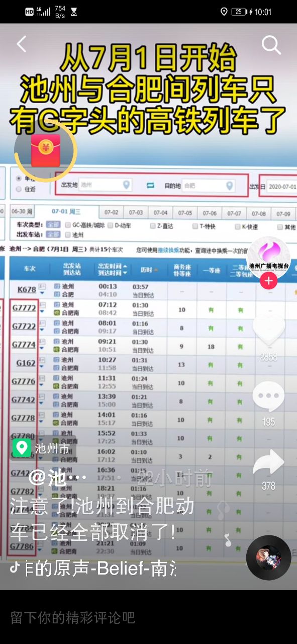Screen dimensions: 297x644
Task: Tap the back arrow icon
Action: pyautogui.click(x=21, y=44)
